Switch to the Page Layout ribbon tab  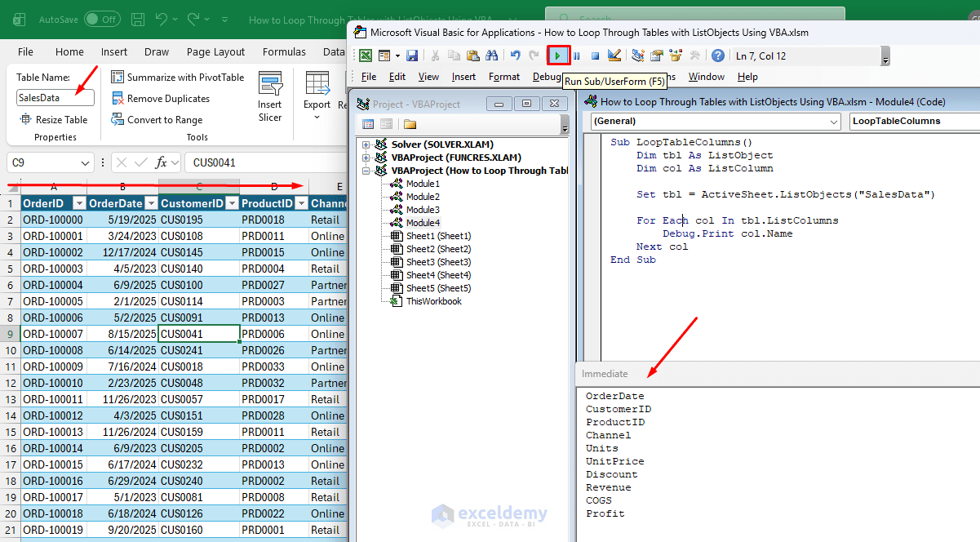click(x=215, y=51)
